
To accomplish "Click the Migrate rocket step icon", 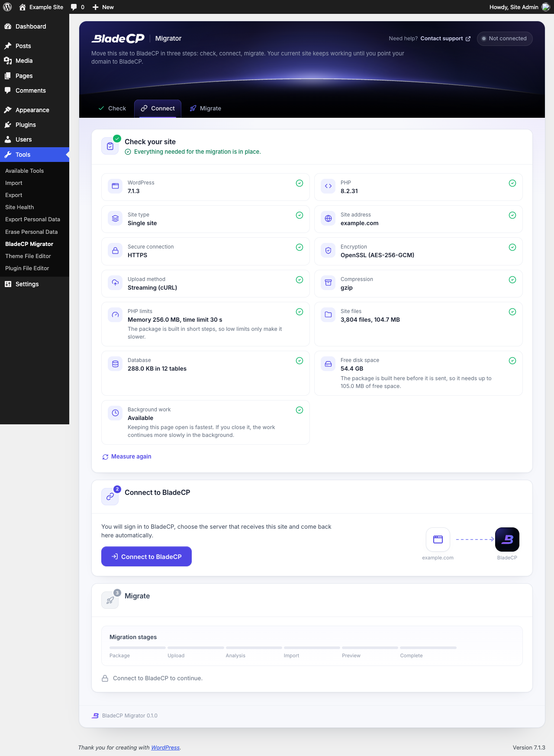I will pyautogui.click(x=110, y=600).
